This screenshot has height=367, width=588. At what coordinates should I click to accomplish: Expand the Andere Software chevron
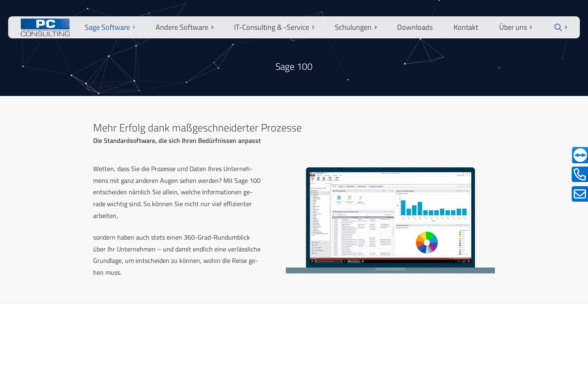(212, 27)
